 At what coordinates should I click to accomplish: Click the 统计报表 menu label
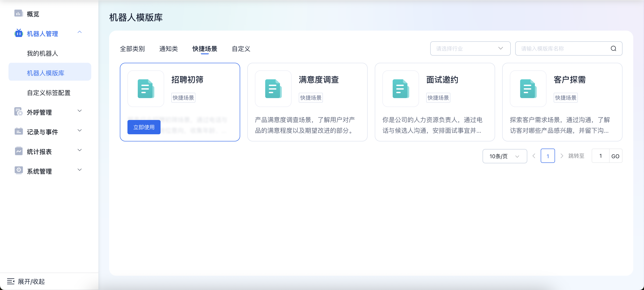[x=39, y=152]
